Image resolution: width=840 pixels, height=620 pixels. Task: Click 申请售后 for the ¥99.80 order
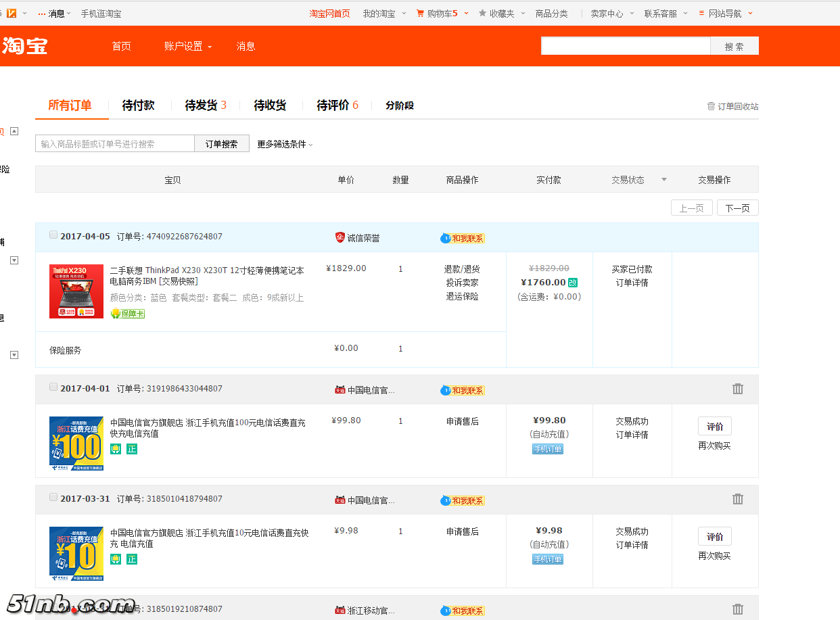pos(463,421)
